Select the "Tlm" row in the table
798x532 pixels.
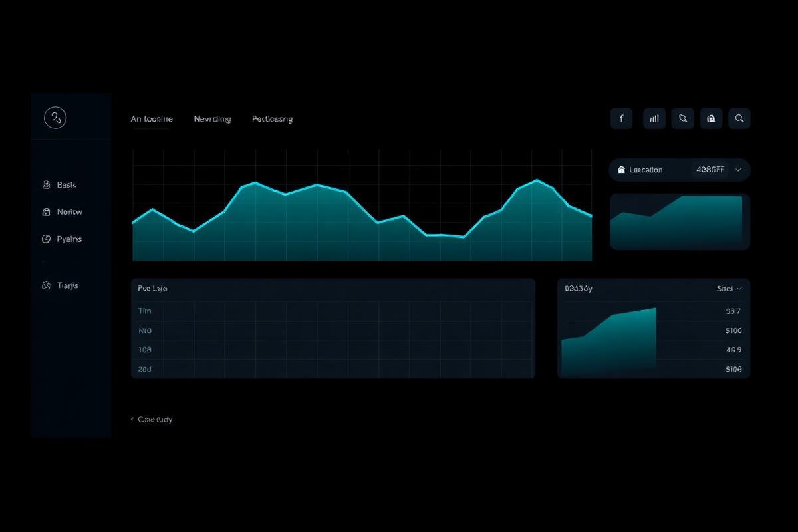333,311
